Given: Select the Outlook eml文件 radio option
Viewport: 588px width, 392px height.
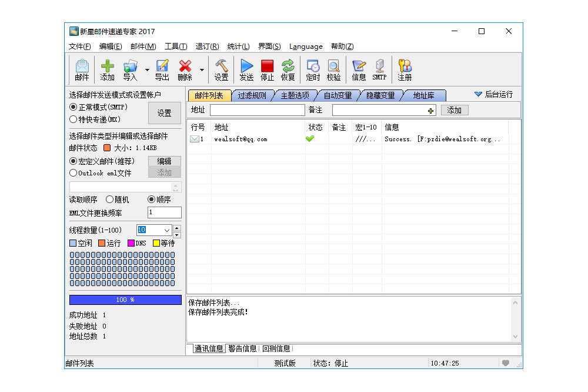Looking at the screenshot, I should click(73, 173).
